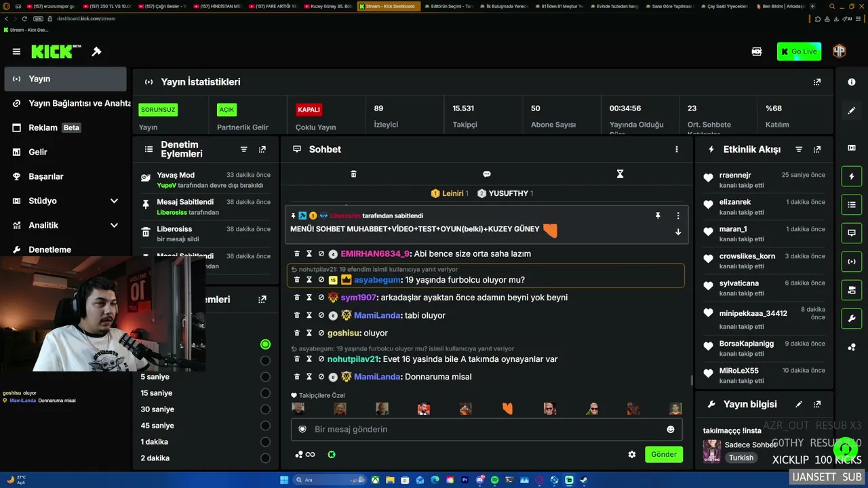Toggle the chat panel icon in right toolbar
The width and height of the screenshot is (868, 488).
(852, 233)
